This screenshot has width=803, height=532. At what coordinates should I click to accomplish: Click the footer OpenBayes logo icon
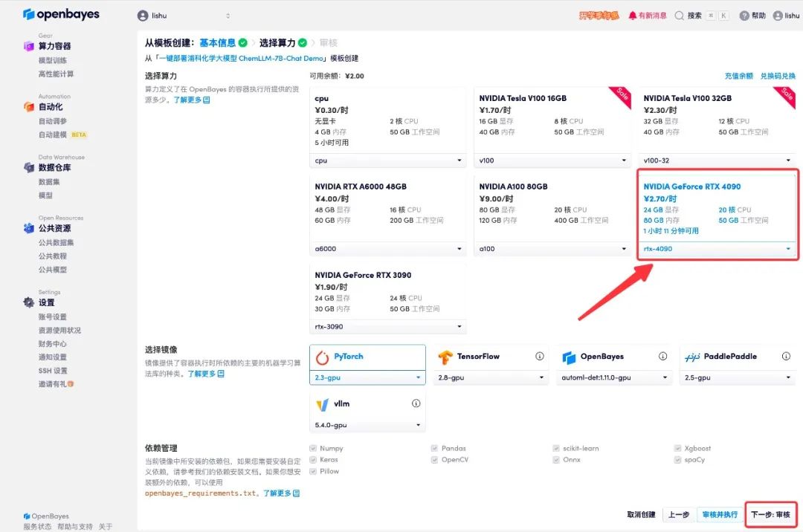(27, 516)
